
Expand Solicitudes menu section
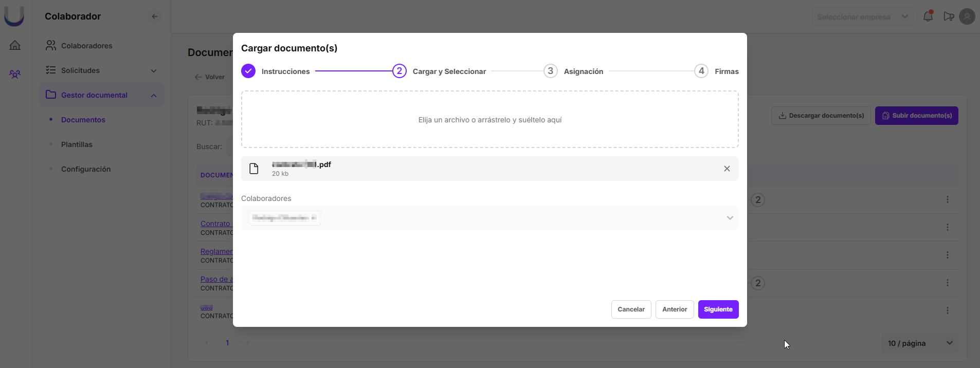(x=153, y=70)
